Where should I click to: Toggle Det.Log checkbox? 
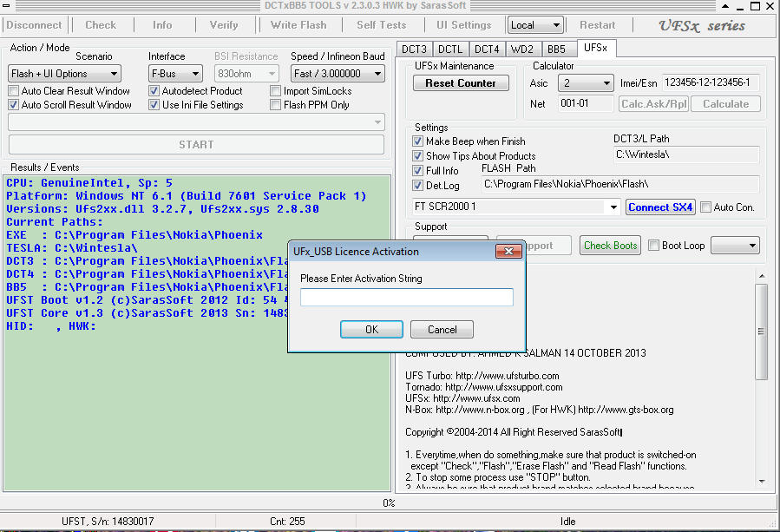[x=418, y=186]
